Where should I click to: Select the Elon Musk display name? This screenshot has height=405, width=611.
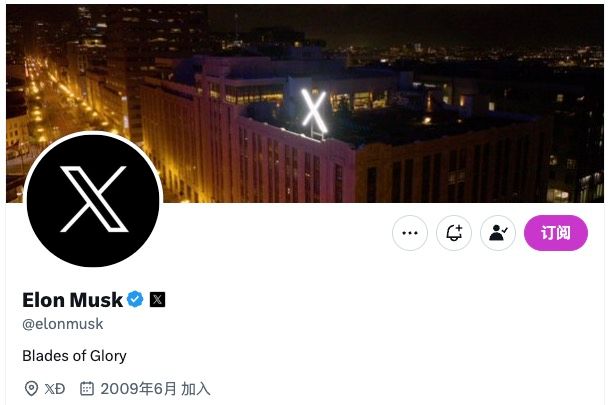coord(72,300)
